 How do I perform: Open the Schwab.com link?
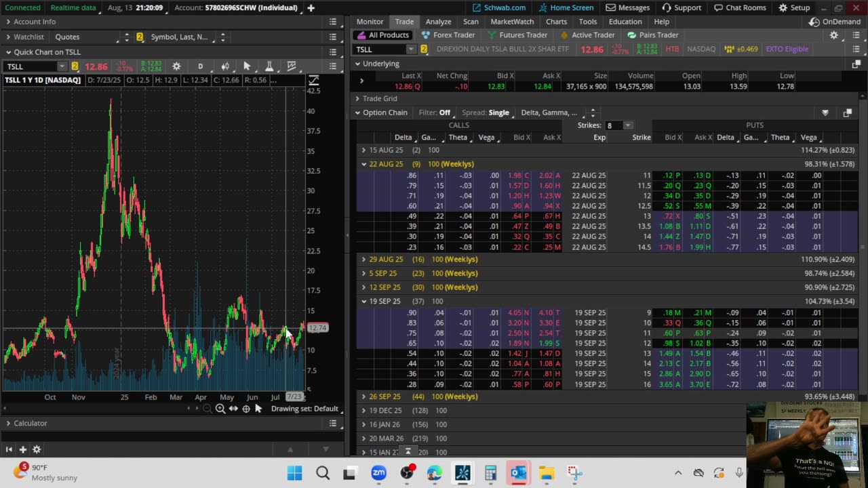click(x=499, y=7)
